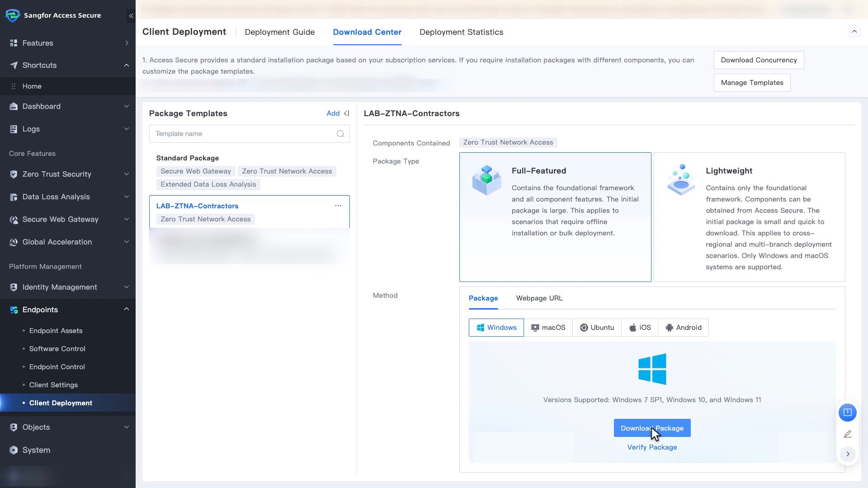Switch to the Deployment Guide tab

click(279, 32)
